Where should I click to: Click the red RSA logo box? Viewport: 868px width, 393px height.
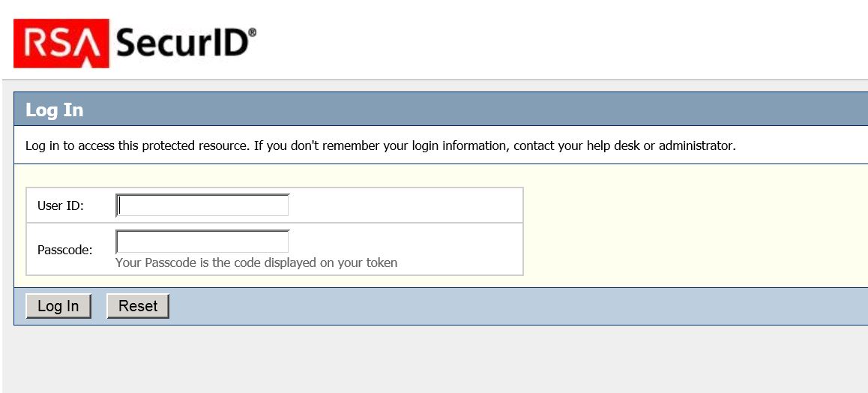coord(61,43)
